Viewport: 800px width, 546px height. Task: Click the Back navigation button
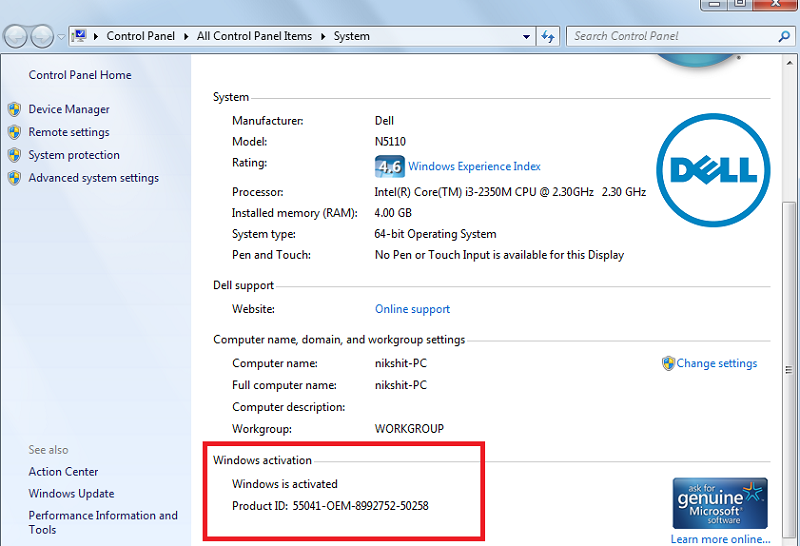tap(15, 37)
